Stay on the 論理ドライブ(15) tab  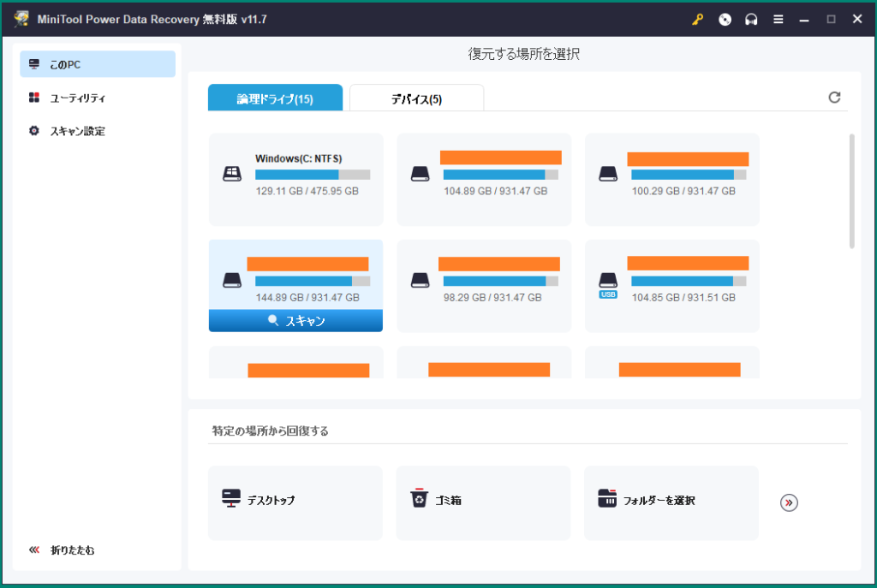[274, 97]
